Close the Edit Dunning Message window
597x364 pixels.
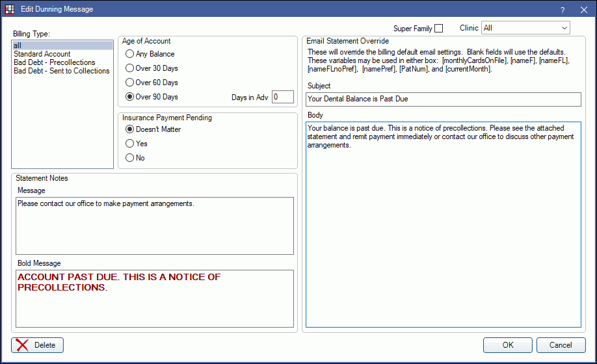pyautogui.click(x=584, y=10)
